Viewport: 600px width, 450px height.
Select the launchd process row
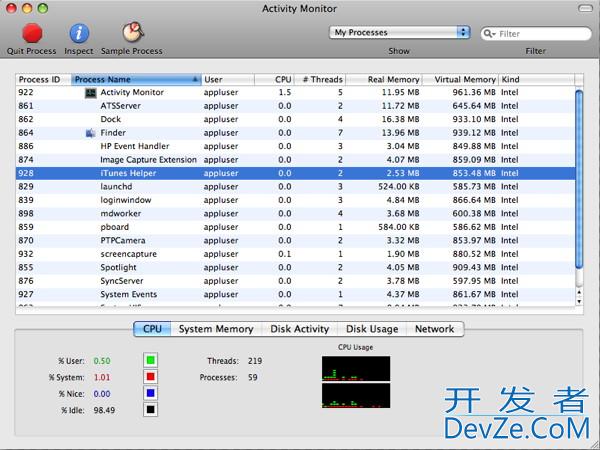point(295,187)
